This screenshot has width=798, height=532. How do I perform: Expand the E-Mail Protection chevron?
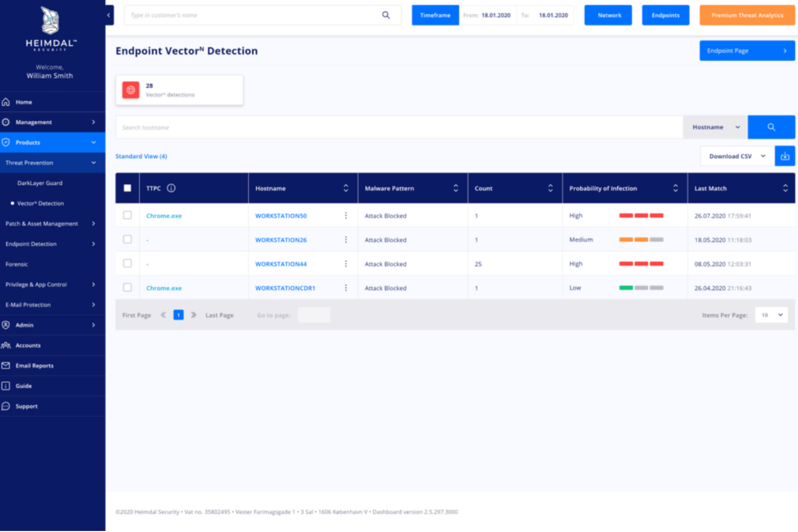93,305
